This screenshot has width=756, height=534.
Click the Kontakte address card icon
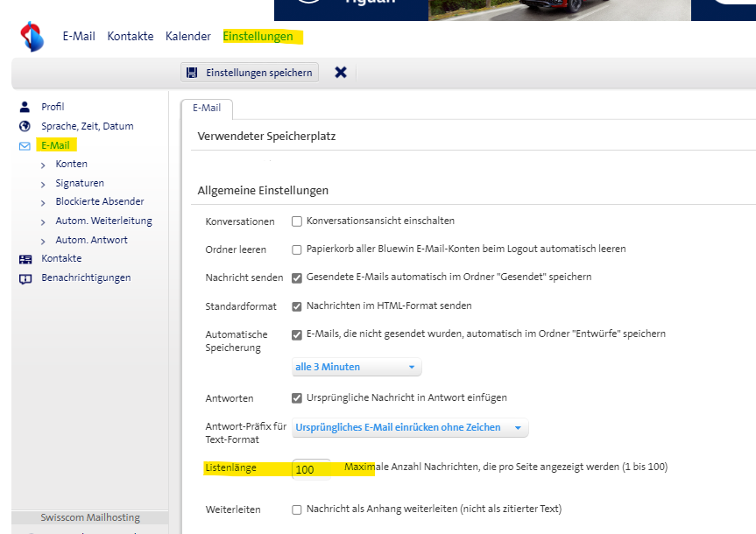25,259
